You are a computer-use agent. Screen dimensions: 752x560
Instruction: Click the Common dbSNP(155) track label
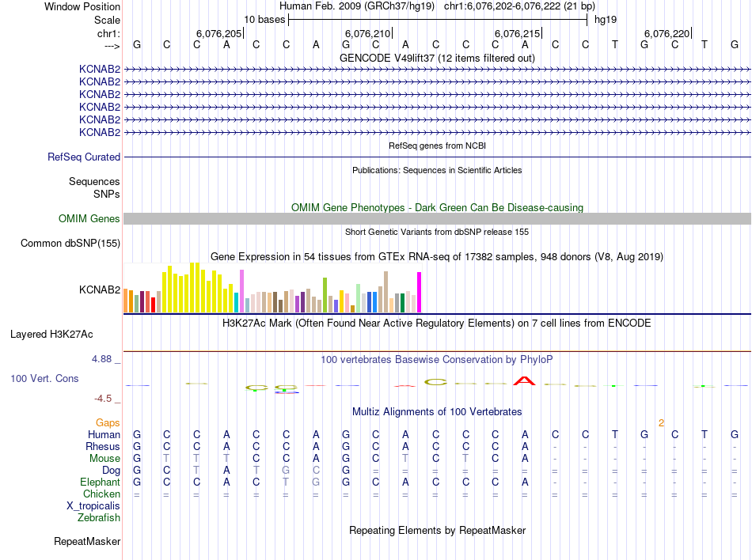tap(70, 244)
